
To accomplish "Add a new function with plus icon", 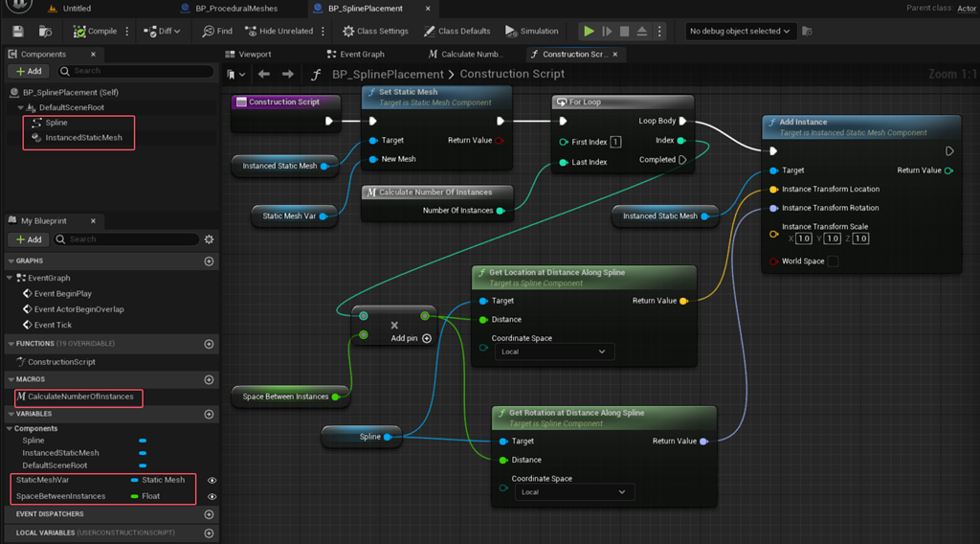I will coord(209,344).
